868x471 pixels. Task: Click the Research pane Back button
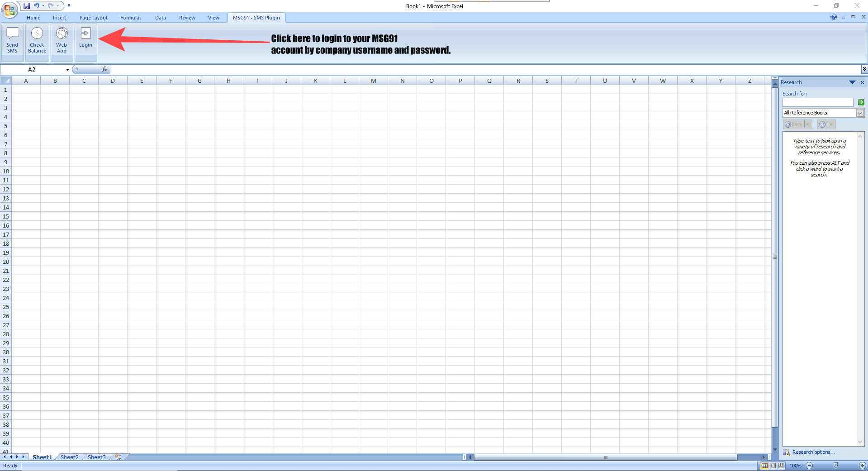pyautogui.click(x=794, y=124)
